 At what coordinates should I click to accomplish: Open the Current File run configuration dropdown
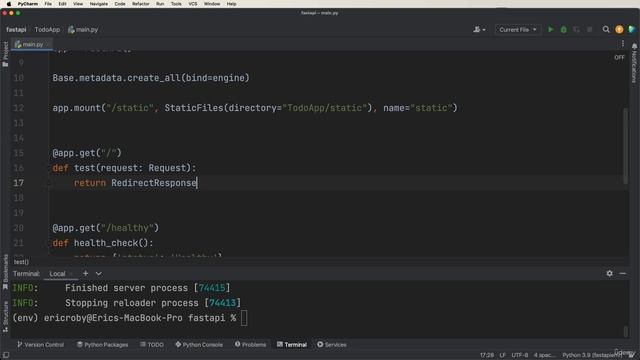point(518,29)
